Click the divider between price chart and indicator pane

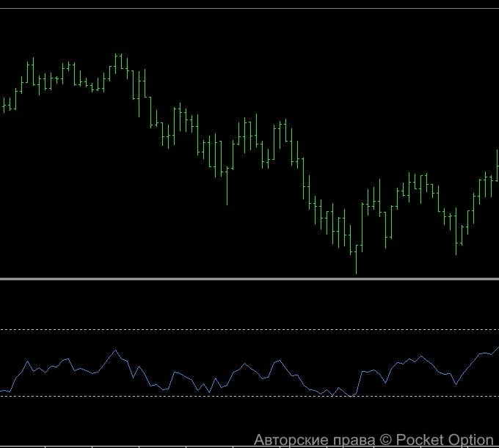pyautogui.click(x=249, y=279)
